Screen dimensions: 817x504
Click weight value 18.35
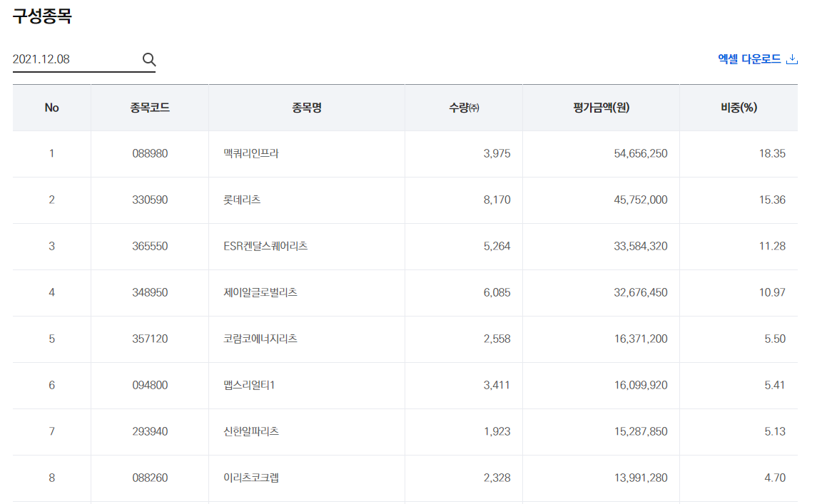[772, 153]
